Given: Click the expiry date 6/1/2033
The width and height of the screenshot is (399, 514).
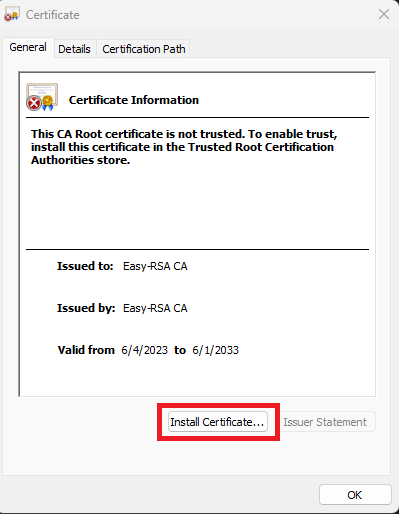Looking at the screenshot, I should 215,350.
